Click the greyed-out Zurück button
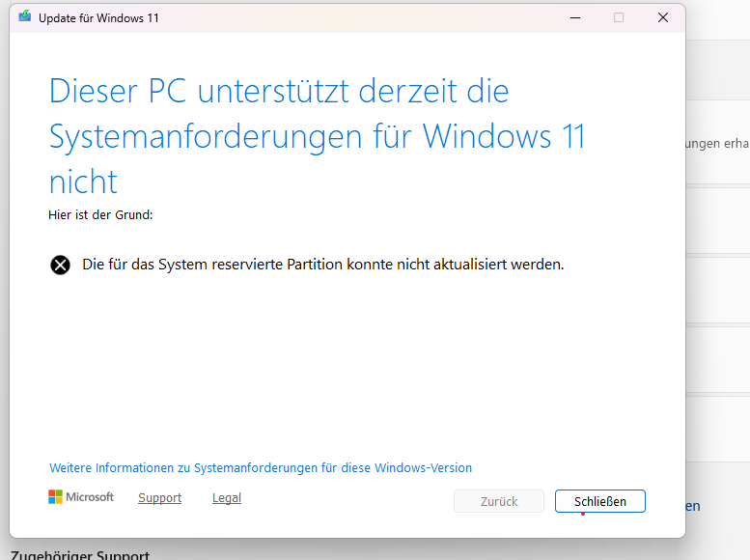 coord(499,501)
